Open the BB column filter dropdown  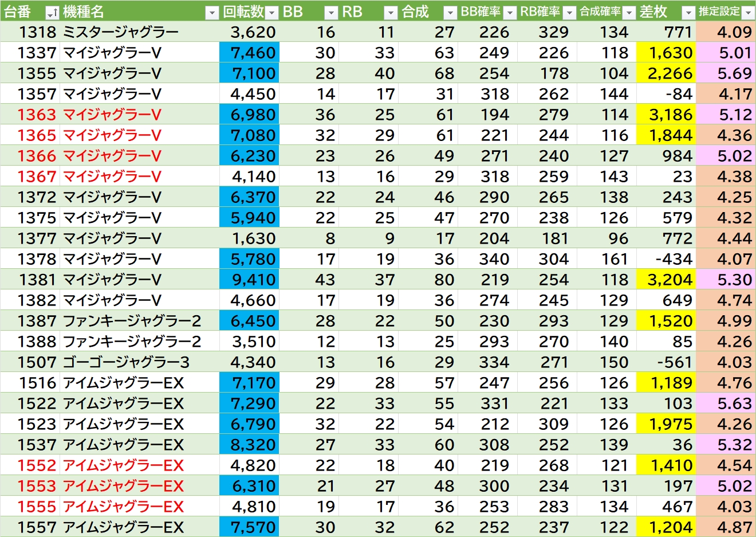[331, 12]
